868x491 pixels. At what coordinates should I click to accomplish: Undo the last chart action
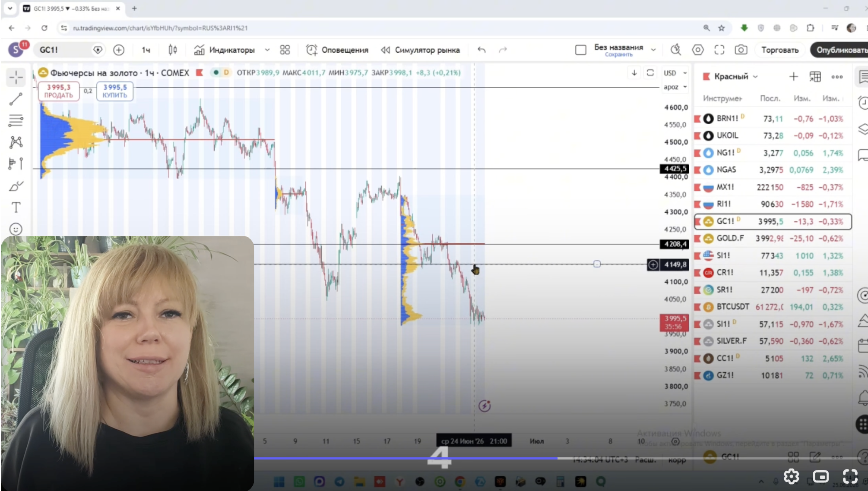[482, 50]
